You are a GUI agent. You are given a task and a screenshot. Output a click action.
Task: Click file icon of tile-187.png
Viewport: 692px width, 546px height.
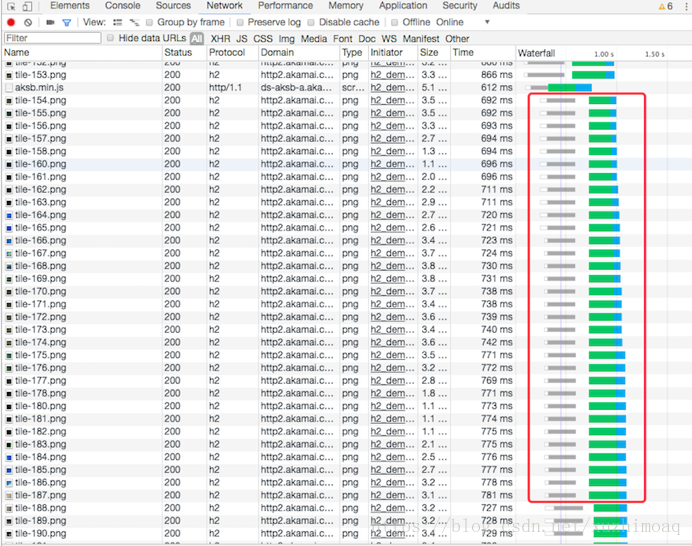point(9,496)
